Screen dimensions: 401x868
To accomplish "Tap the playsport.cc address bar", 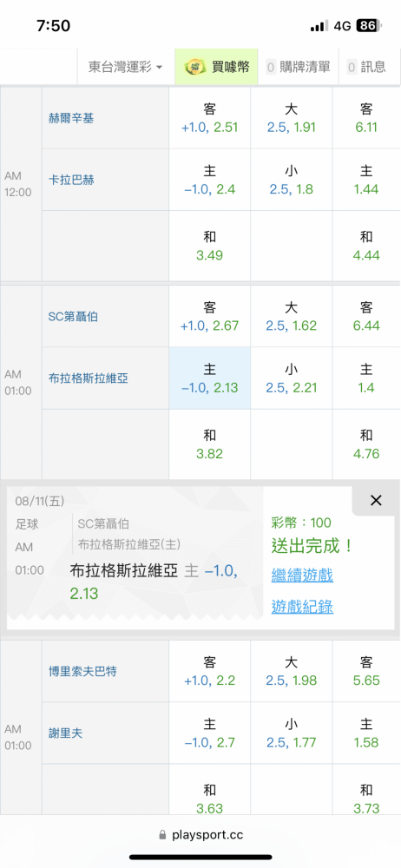I will [x=200, y=834].
